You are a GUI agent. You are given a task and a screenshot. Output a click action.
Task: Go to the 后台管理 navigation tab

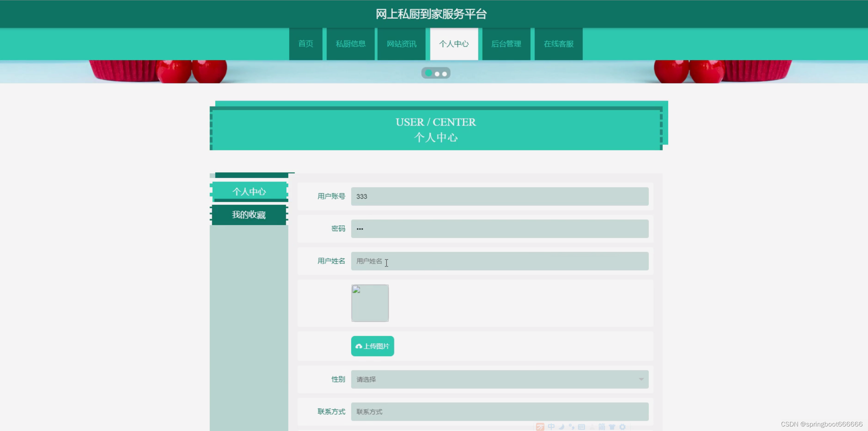pos(506,44)
